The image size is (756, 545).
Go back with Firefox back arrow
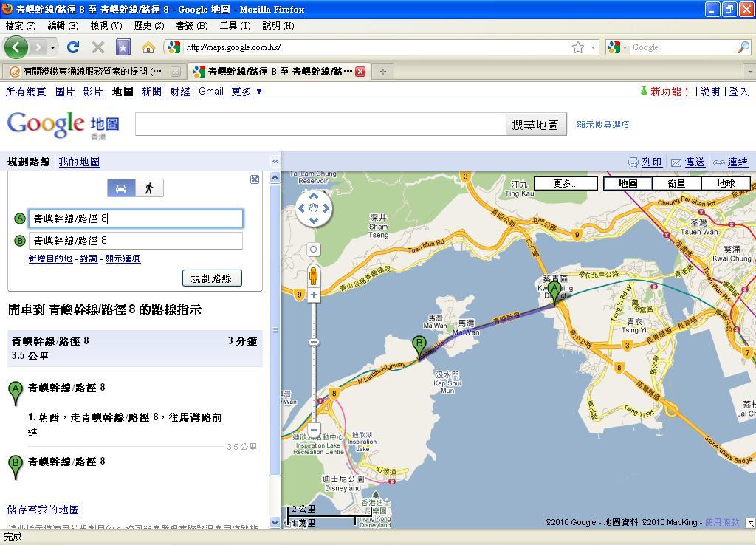click(x=16, y=47)
